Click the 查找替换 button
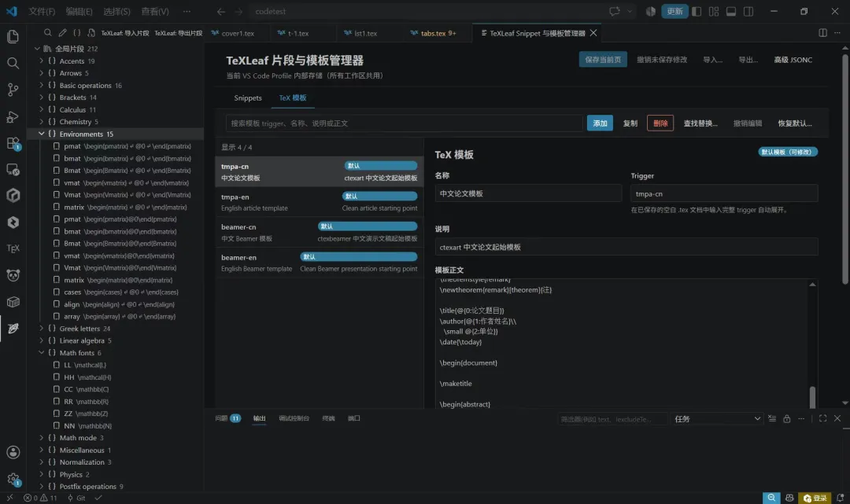Viewport: 850px width, 504px height. [700, 123]
